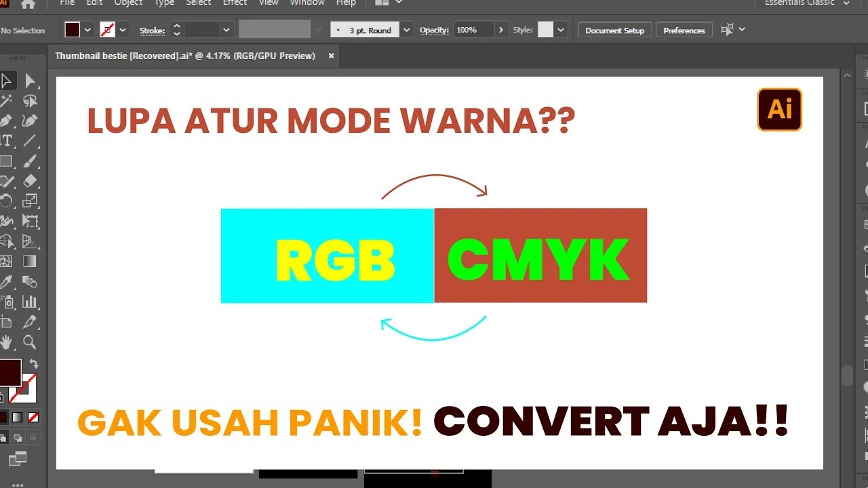The width and height of the screenshot is (868, 488).
Task: Set paint mode to None in toolbox
Action: [33, 417]
